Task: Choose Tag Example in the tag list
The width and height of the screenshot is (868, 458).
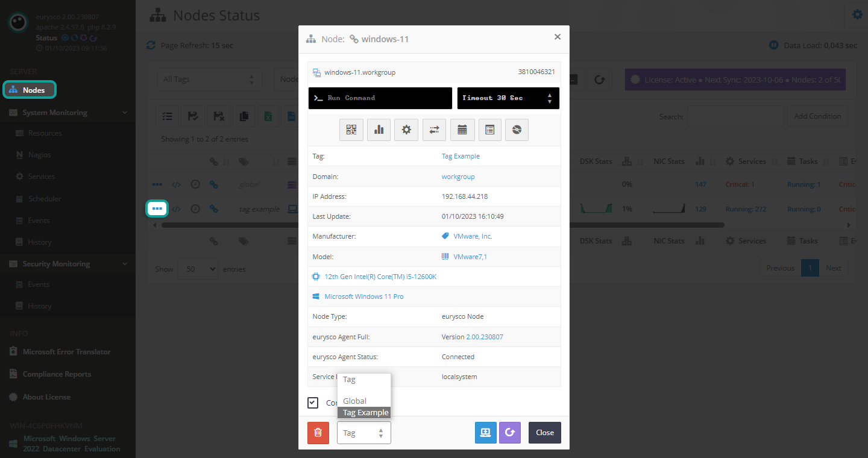Action: coord(365,413)
